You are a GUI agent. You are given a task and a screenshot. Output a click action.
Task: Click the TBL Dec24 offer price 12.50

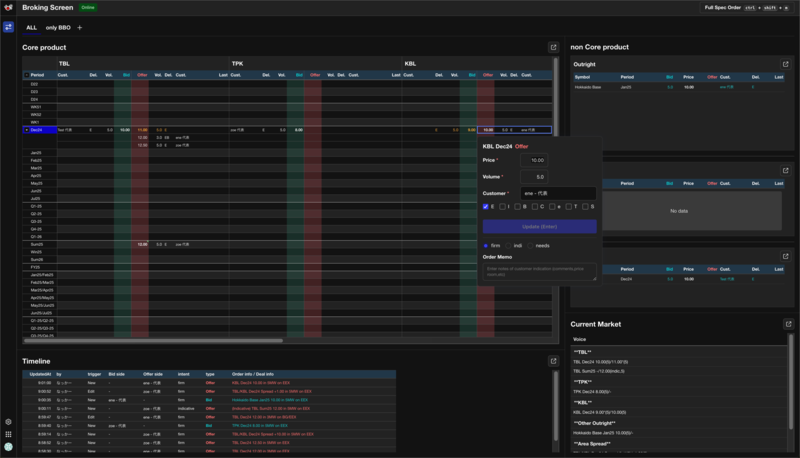142,145
